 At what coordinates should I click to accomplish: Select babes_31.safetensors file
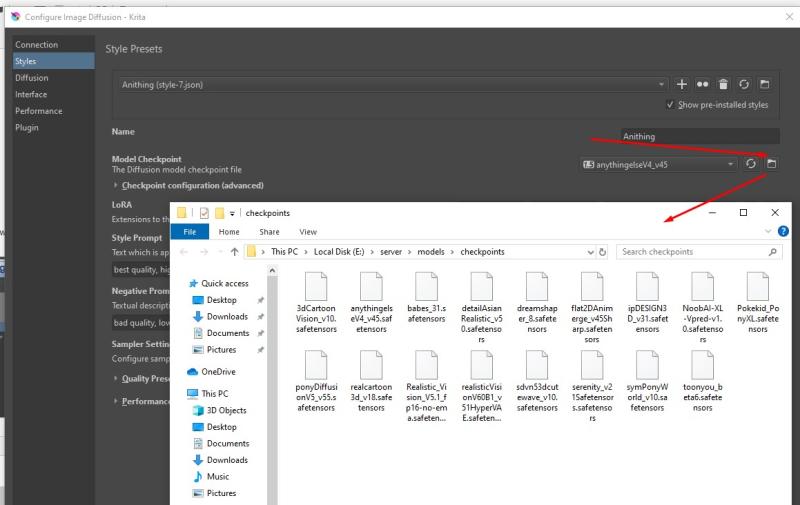427,298
